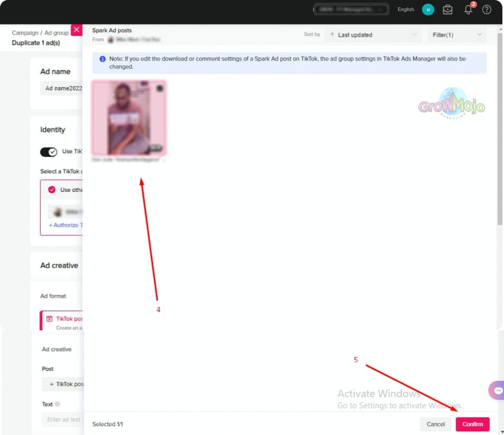This screenshot has width=504, height=435.
Task: Click the teal user avatar icon
Action: click(x=428, y=10)
